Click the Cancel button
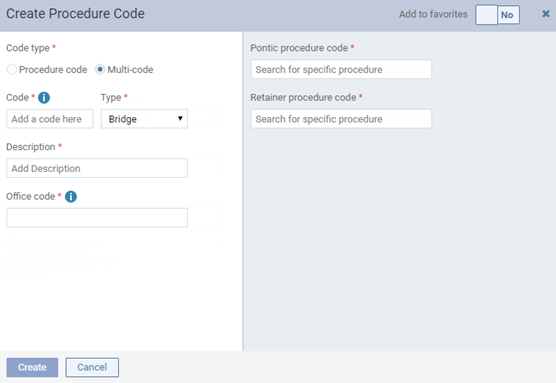This screenshot has height=383, width=556. [92, 367]
